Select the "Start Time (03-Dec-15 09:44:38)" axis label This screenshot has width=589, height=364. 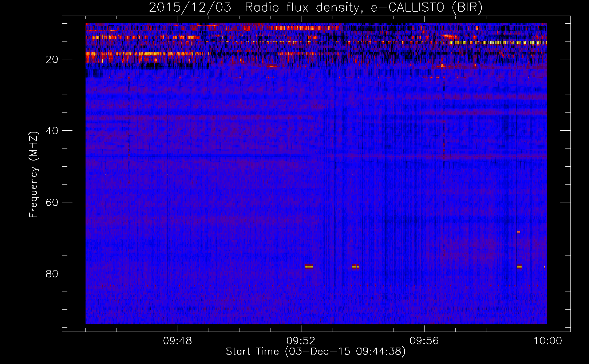tap(316, 352)
